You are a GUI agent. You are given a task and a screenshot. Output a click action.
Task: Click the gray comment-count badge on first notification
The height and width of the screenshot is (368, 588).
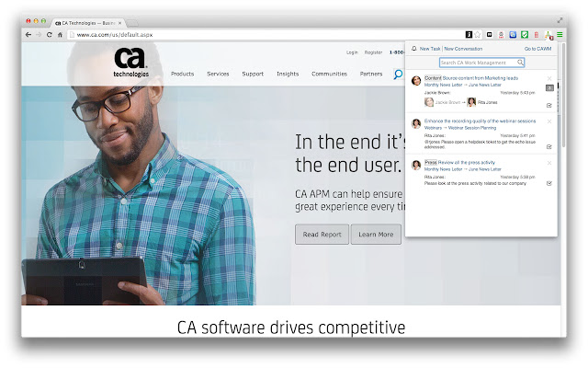point(549,88)
